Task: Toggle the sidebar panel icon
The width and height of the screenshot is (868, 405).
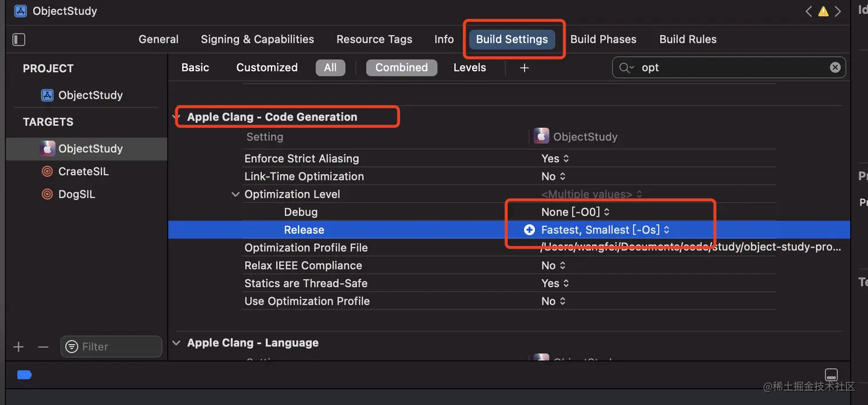Action: [x=19, y=39]
